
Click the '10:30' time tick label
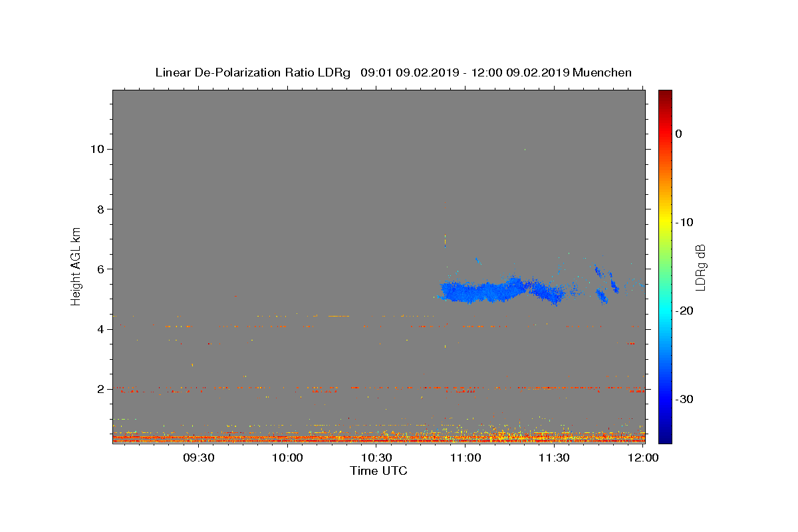pyautogui.click(x=376, y=458)
